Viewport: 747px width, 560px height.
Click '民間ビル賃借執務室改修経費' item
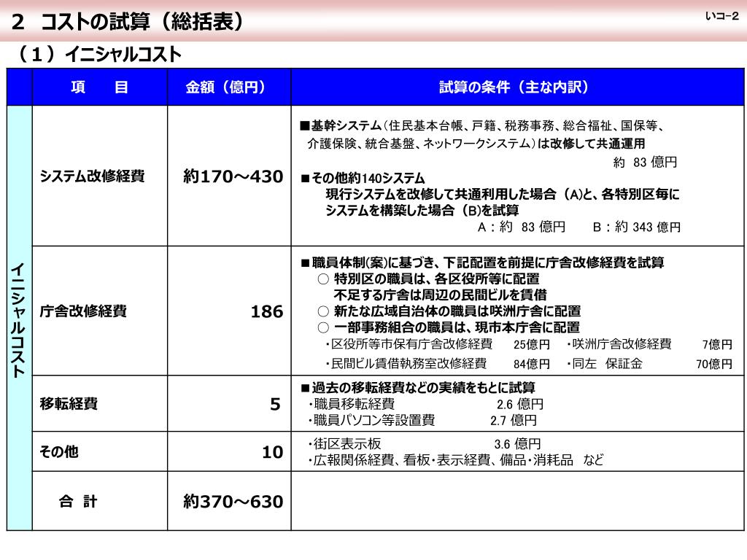point(406,364)
